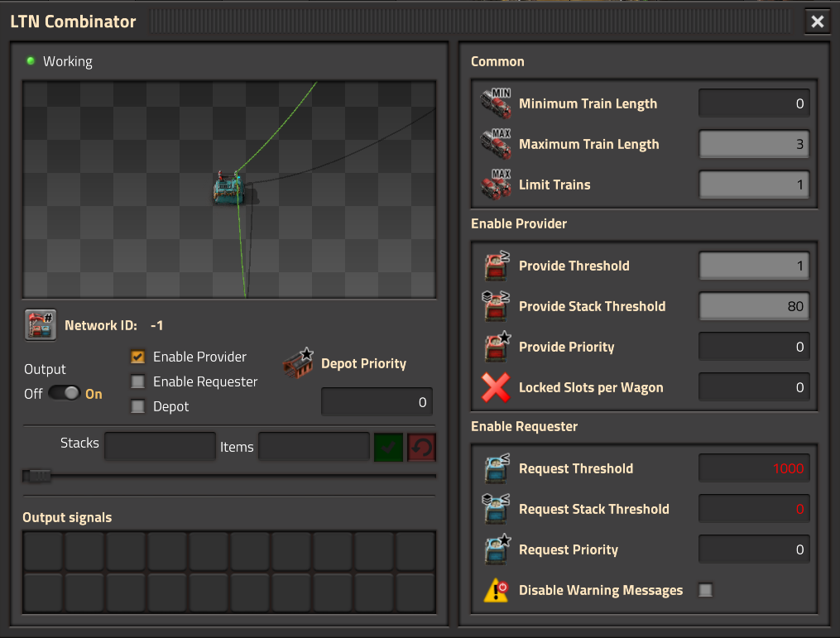Click the Depot Priority icon

[298, 362]
